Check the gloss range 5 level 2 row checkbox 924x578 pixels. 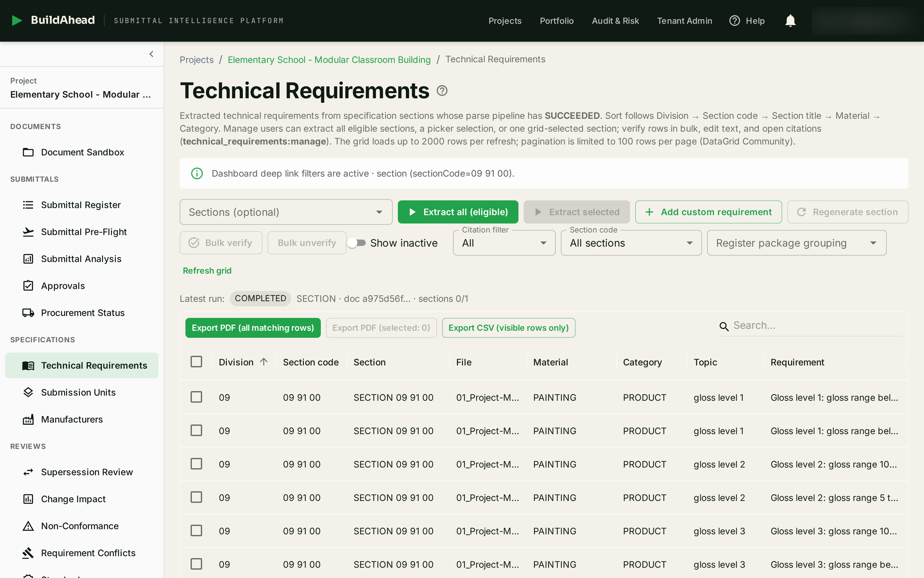pyautogui.click(x=196, y=497)
